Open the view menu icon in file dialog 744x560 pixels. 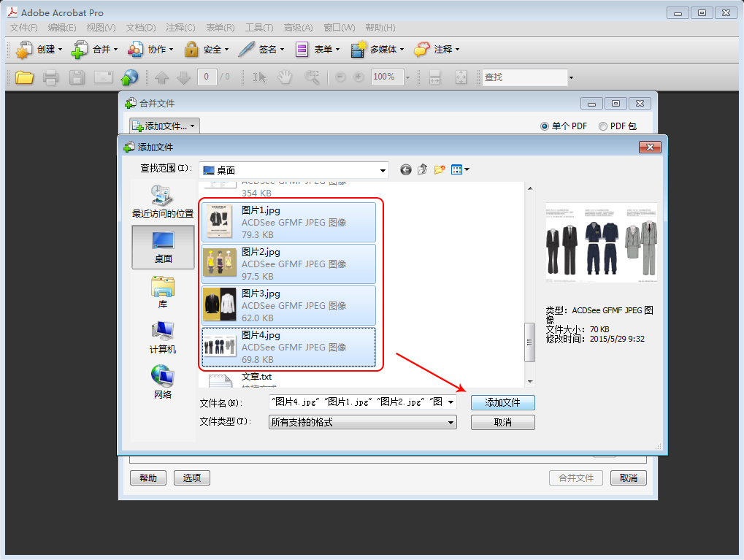(460, 169)
